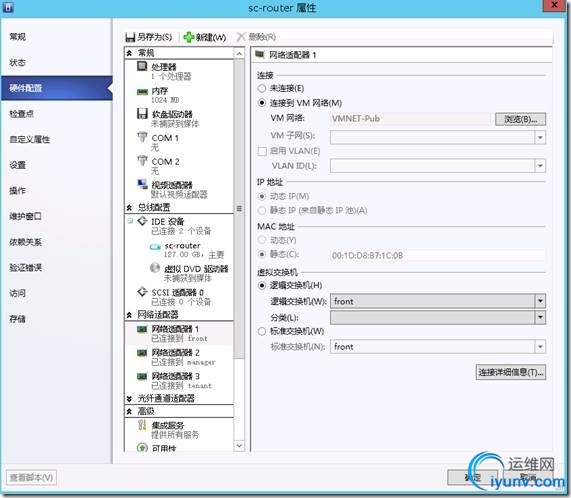Image resolution: width=571 pixels, height=498 pixels.
Task: Choose Logical switch (逻辑交换机) radio button
Action: (x=262, y=285)
